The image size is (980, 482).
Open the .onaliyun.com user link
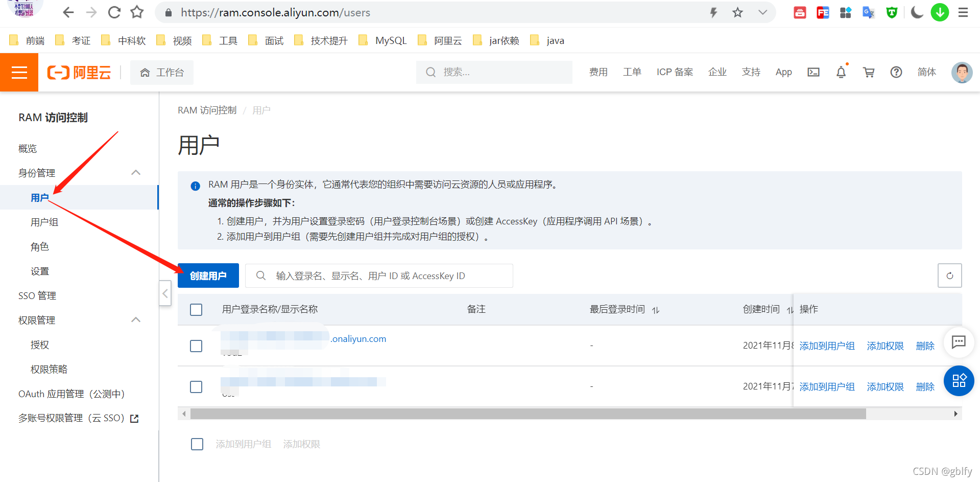pyautogui.click(x=358, y=338)
